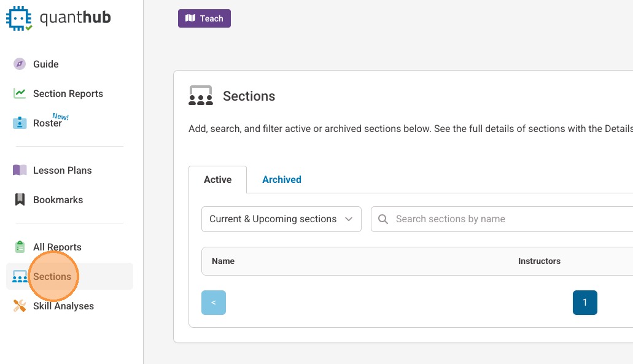Screen dimensions: 633x364
Task: Select page 1 in pagination
Action: pos(584,303)
